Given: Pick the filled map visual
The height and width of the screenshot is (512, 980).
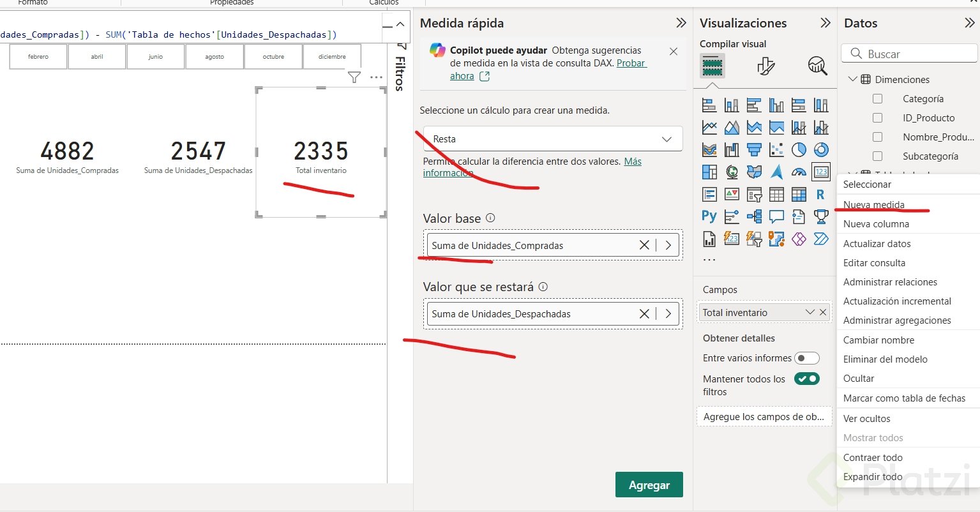Looking at the screenshot, I should (x=754, y=172).
